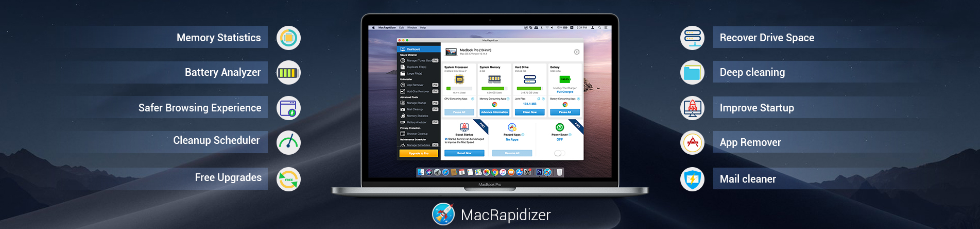The image size is (980, 229).
Task: Click the Boost Now button
Action: tap(464, 153)
